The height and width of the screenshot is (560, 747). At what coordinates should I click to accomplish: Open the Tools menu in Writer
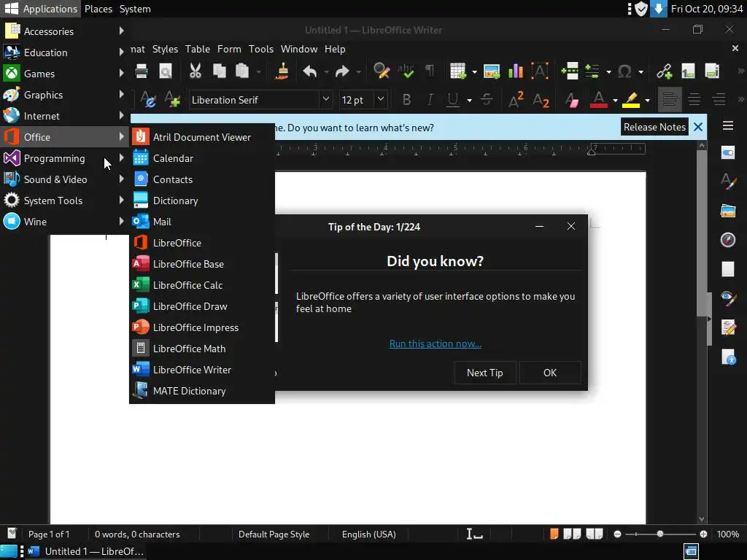point(261,49)
